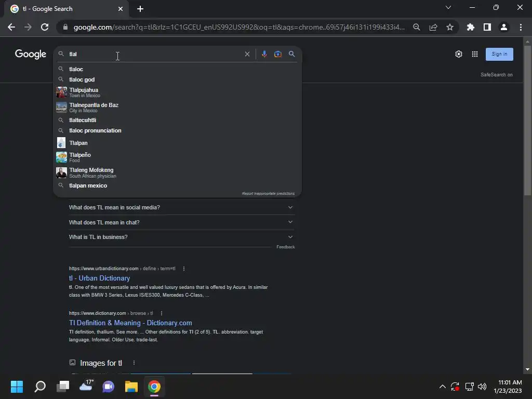Select the 'tlaloc' suggestion

[x=178, y=69]
